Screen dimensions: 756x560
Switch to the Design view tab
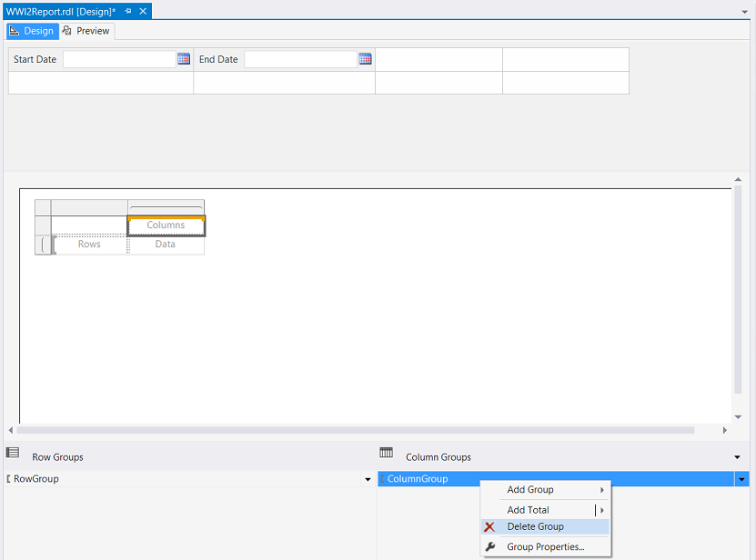[x=33, y=31]
